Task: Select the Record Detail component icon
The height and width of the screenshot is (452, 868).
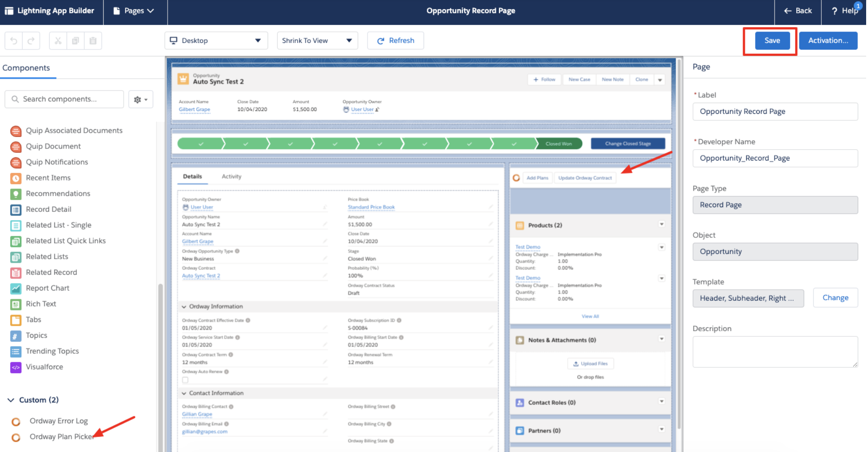Action: tap(16, 210)
